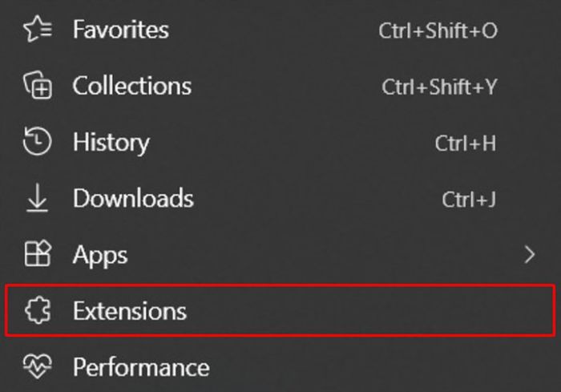This screenshot has width=561, height=392.
Task: Click the Collections plus-square icon
Action: tap(37, 86)
